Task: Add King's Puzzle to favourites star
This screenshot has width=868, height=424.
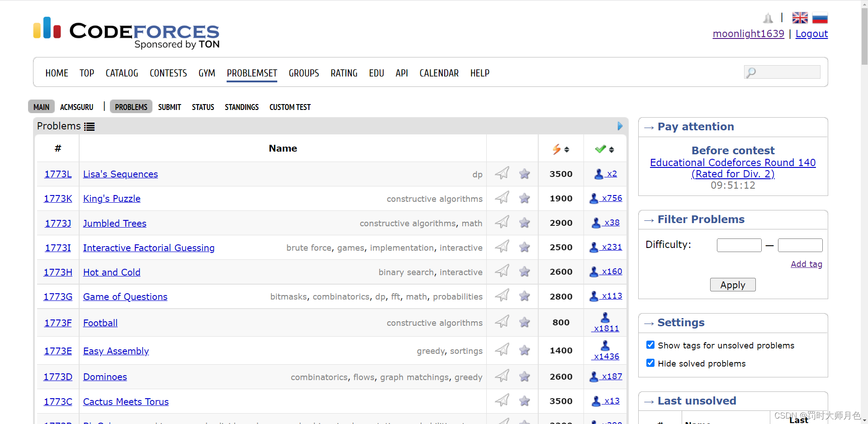Action: pos(525,198)
